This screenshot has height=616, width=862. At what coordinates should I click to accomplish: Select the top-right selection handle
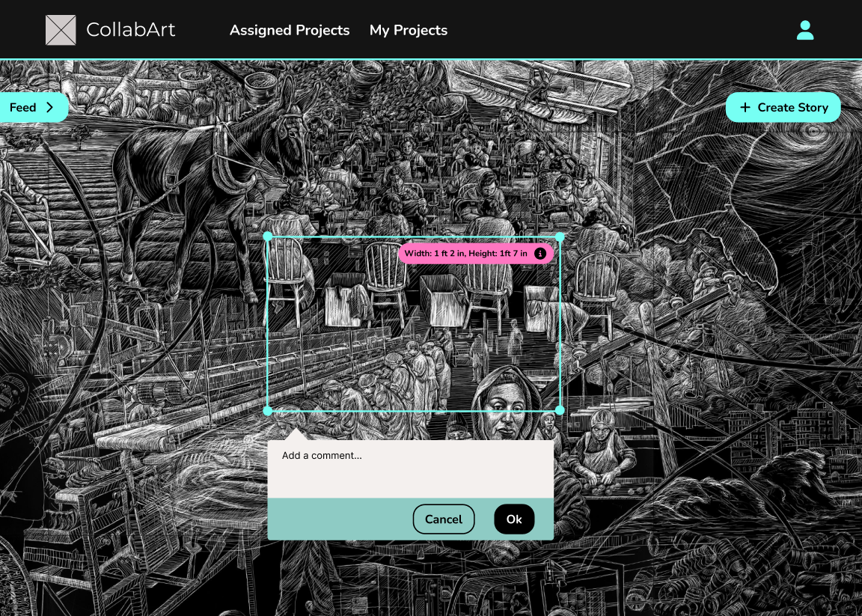[560, 237]
